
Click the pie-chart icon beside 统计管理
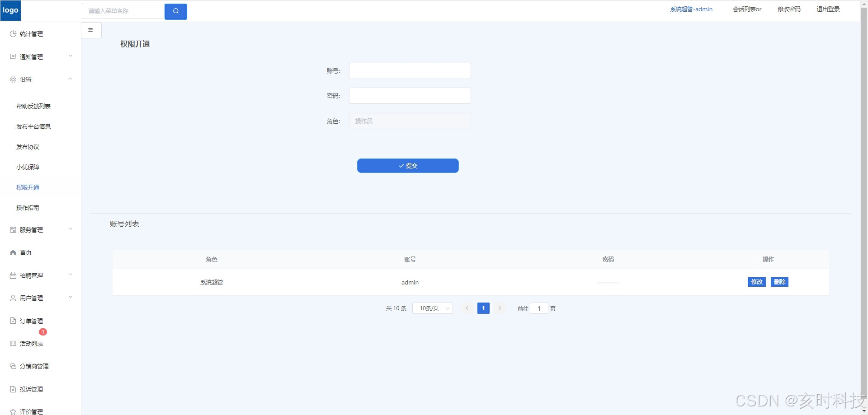[13, 34]
